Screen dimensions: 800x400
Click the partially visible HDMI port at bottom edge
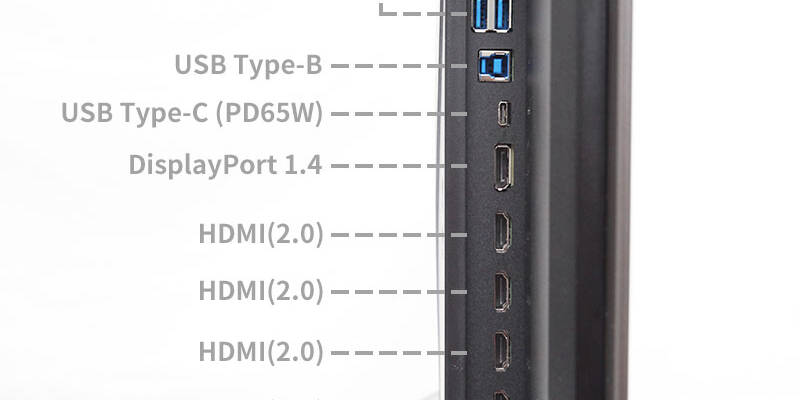point(502,395)
